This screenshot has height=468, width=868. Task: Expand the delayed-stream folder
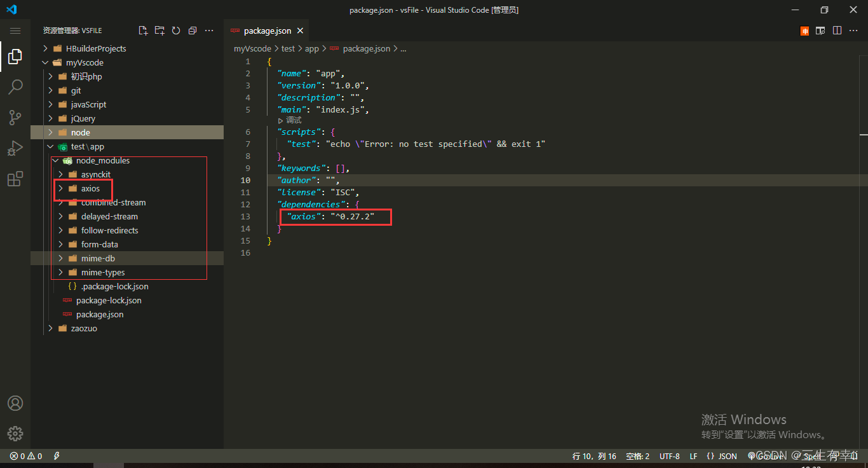click(127, 216)
